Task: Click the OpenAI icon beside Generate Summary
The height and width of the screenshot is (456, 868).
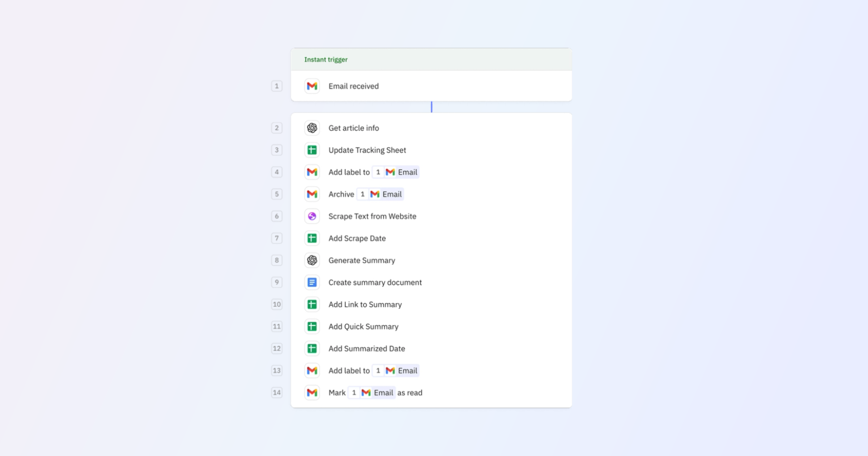Action: point(312,260)
